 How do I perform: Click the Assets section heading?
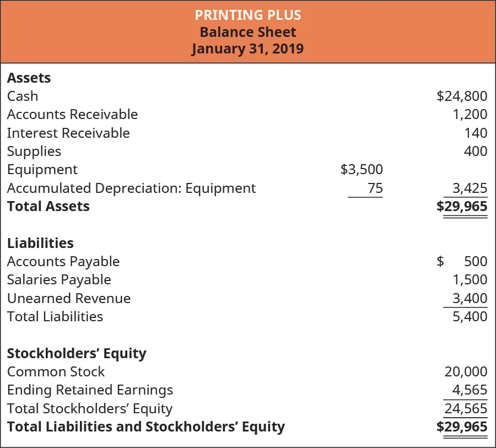coord(29,78)
